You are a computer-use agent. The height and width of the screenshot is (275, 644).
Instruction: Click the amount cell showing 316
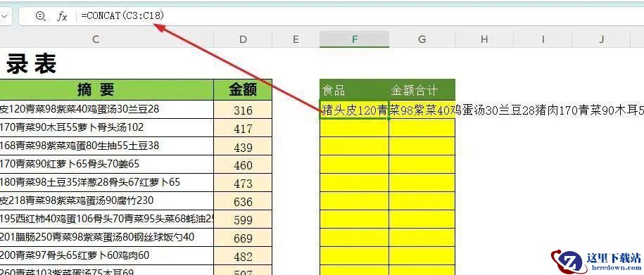click(243, 110)
